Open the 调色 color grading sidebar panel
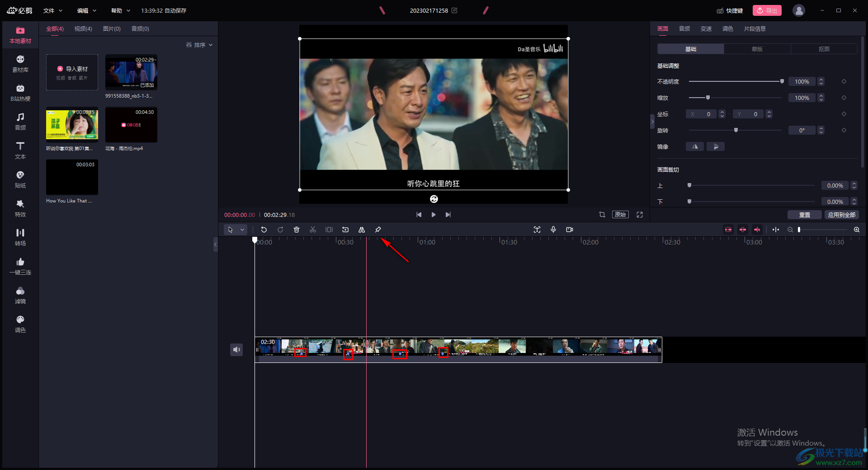 click(20, 324)
